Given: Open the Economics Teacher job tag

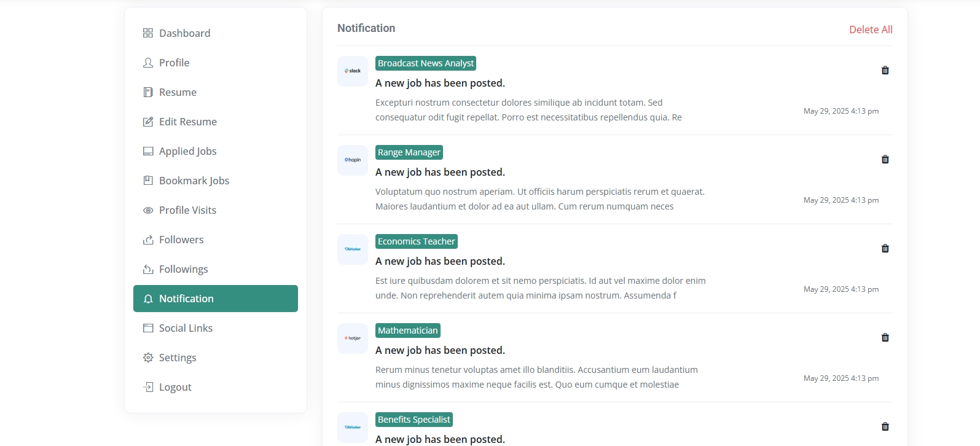Looking at the screenshot, I should click(x=417, y=241).
